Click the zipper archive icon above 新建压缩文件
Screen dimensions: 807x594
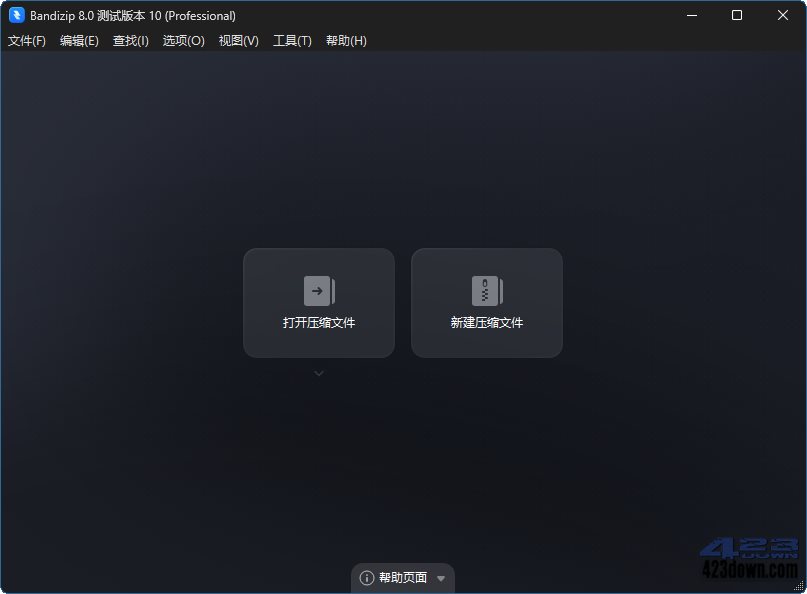point(486,291)
